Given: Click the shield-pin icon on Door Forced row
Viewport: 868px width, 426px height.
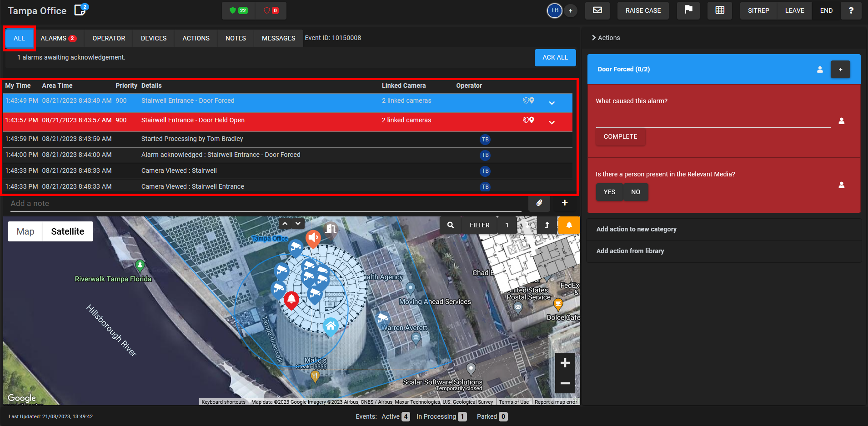Looking at the screenshot, I should tap(528, 100).
